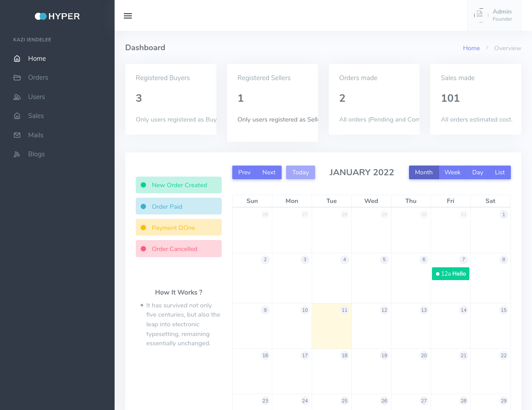Advance calendar using Next button
The image size is (532, 410).
[269, 172]
